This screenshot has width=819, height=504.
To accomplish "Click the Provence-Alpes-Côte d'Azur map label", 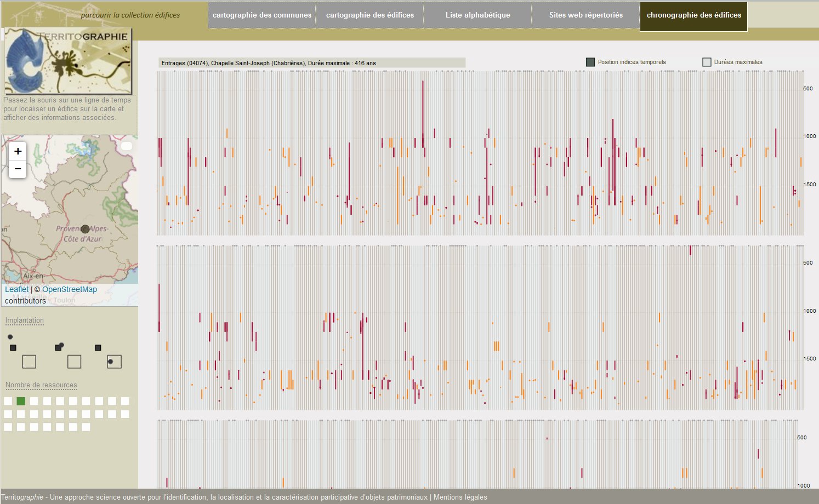I will pos(82,234).
